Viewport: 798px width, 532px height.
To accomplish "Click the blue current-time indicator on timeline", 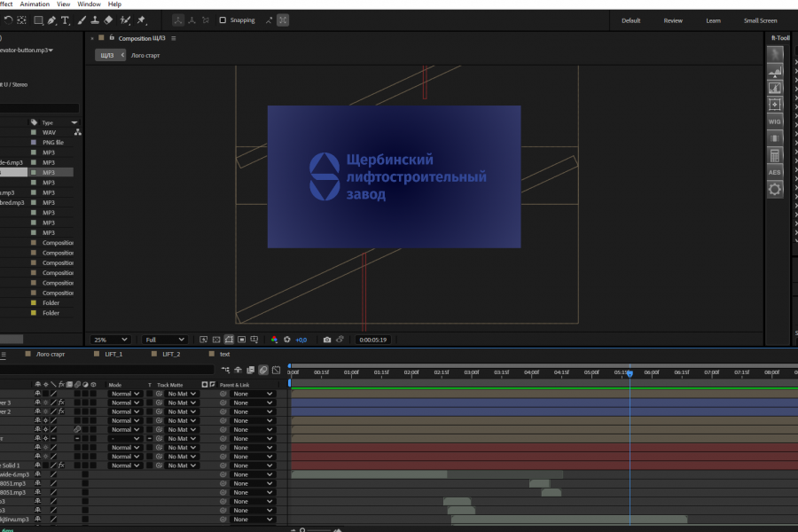I will point(630,373).
